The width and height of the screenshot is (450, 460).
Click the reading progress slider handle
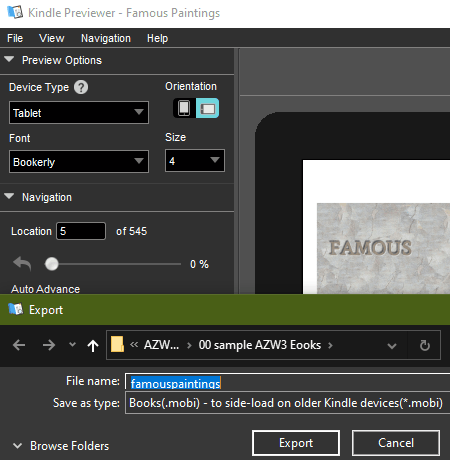pos(52,264)
